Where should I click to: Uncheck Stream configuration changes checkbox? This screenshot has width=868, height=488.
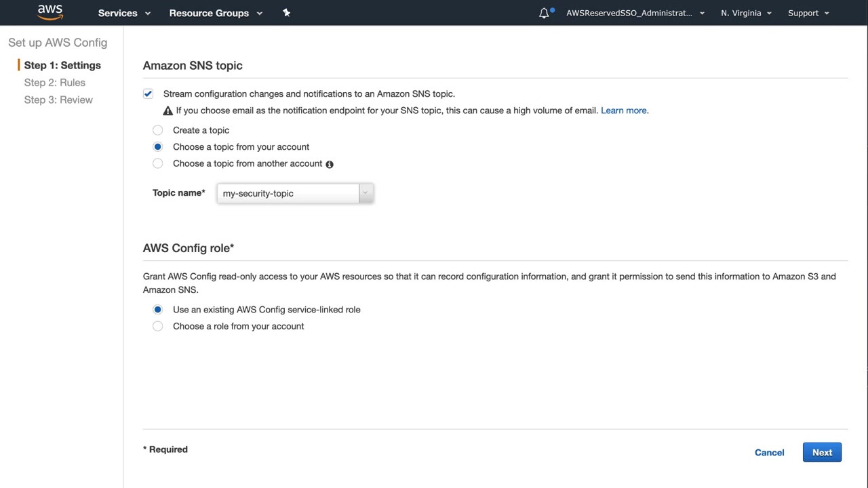coord(148,94)
